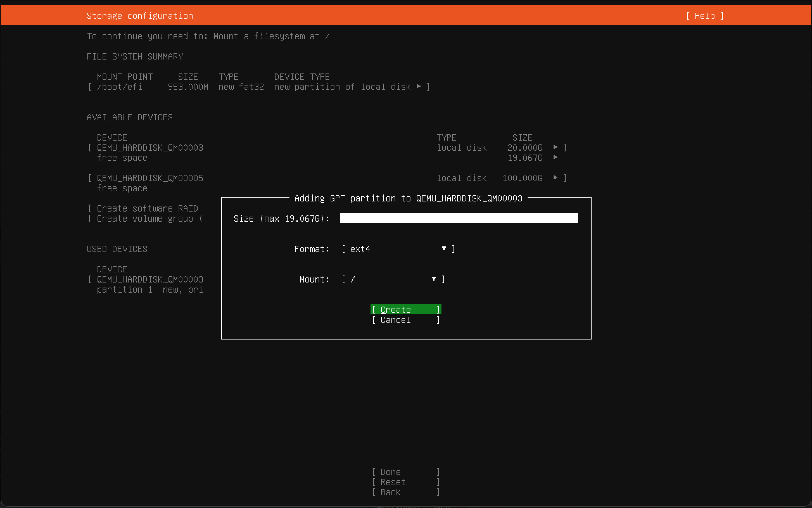Click the Create button
The image size is (812, 508).
405,309
